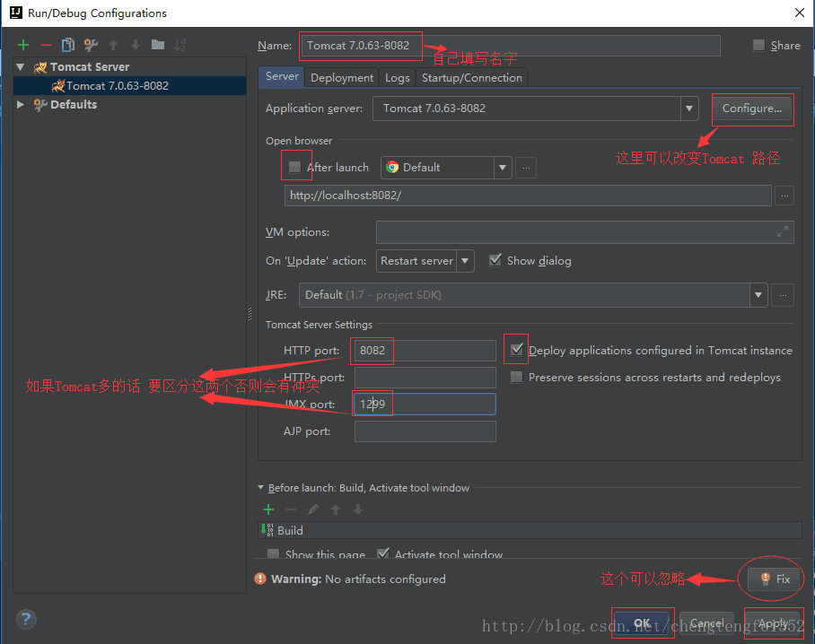Move before-launch task up

pos(336,509)
